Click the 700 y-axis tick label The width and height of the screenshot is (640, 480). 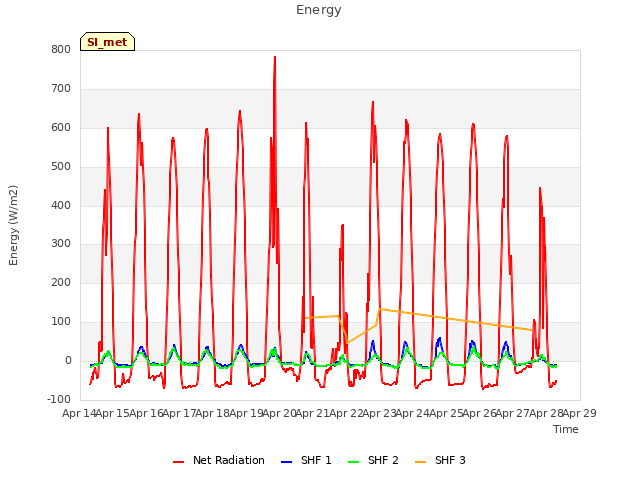click(x=61, y=89)
